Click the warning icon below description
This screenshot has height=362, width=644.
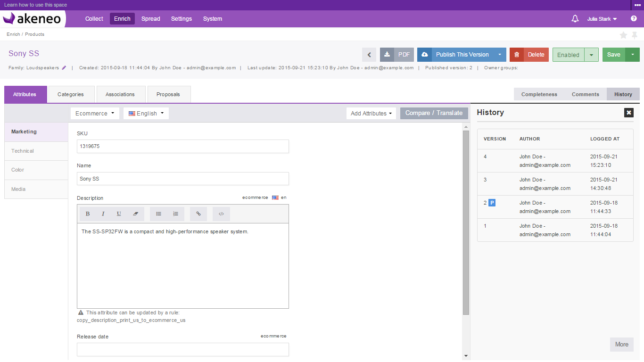(81, 313)
